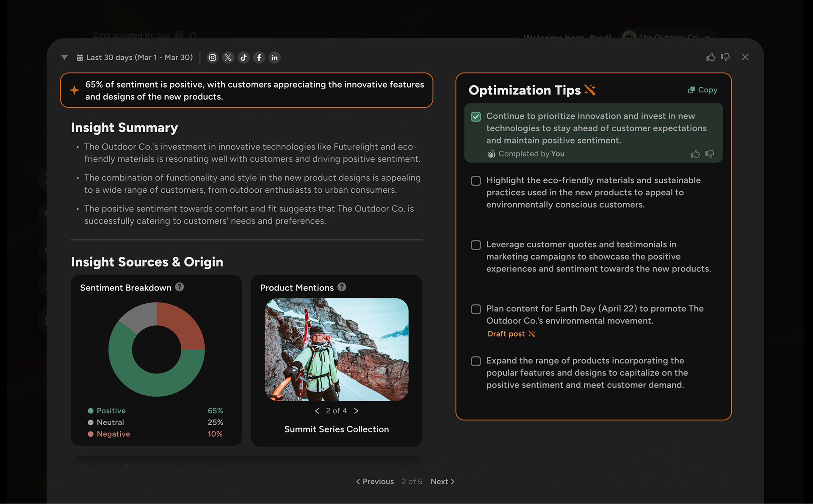Select the TikTok filter icon
The image size is (813, 504).
tap(243, 58)
